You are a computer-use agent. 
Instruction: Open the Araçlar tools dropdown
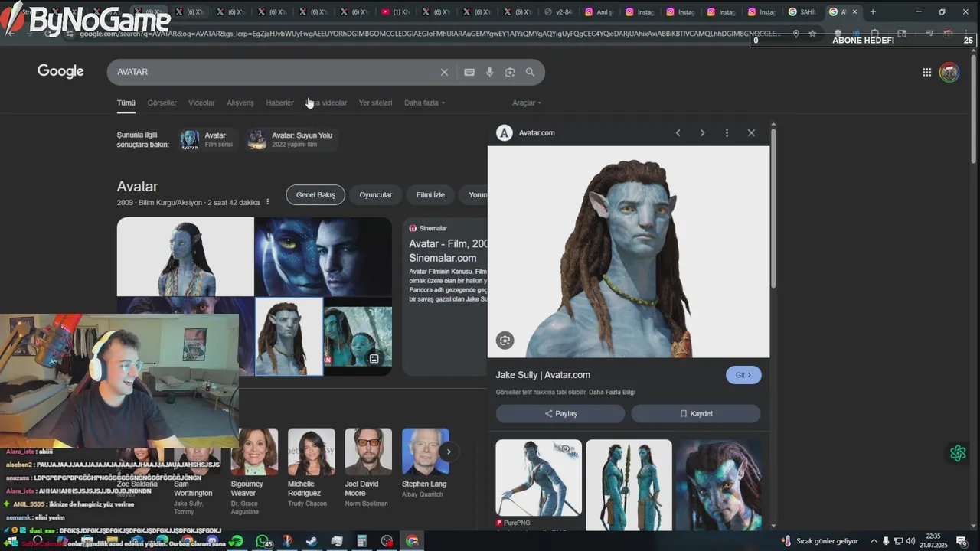click(527, 103)
